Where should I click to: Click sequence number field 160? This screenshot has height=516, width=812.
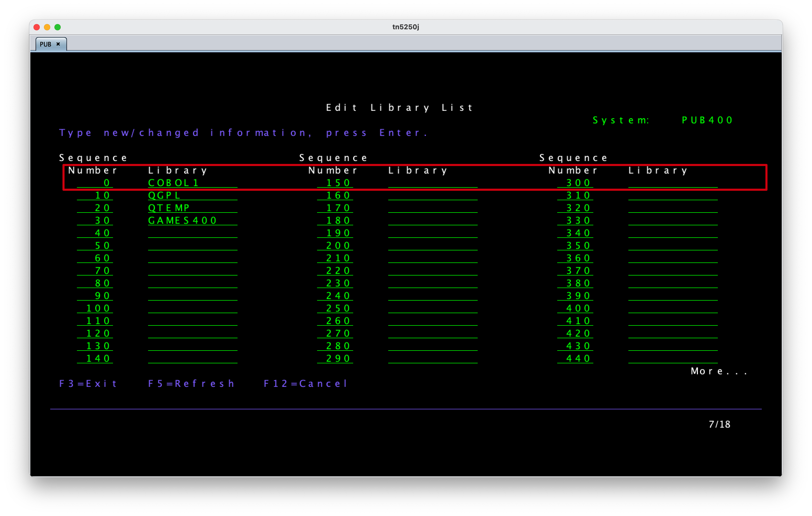click(x=335, y=196)
